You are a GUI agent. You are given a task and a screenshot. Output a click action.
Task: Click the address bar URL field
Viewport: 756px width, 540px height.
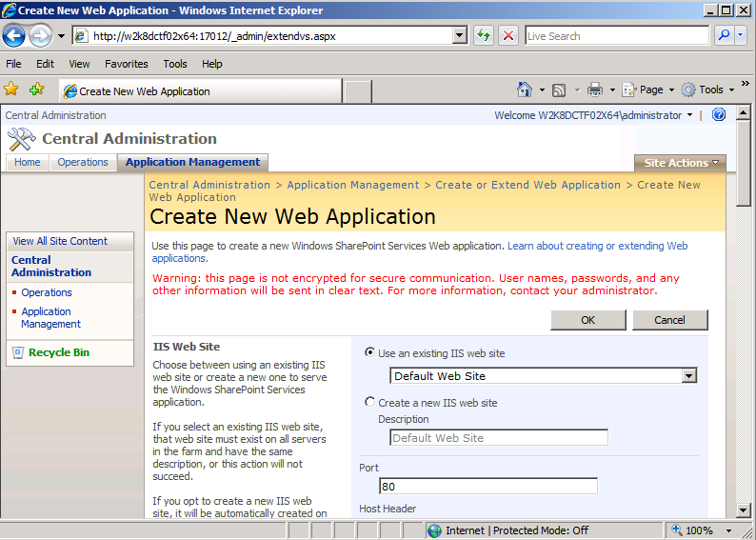263,36
